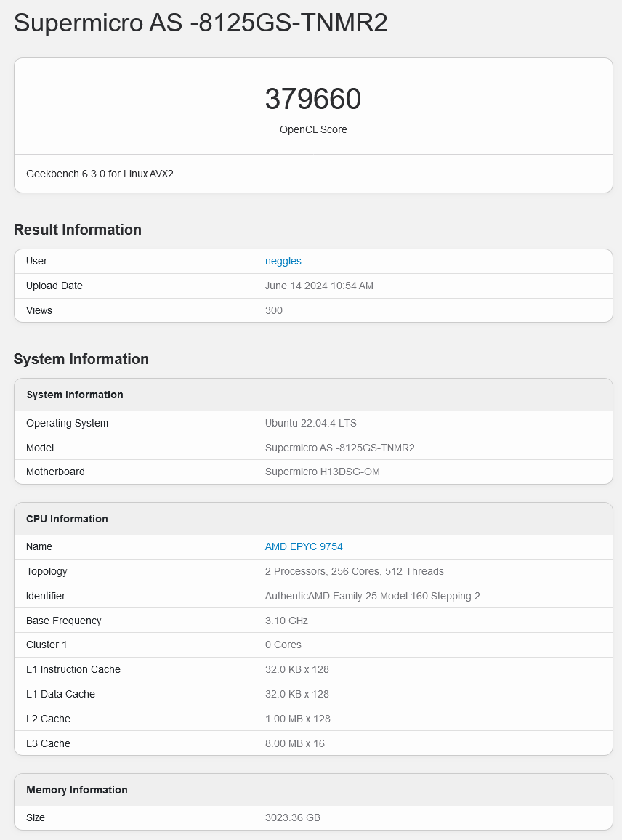This screenshot has height=840, width=622.
Task: Click the L3 Cache value 8.00 MB x 16
Action: coord(294,743)
